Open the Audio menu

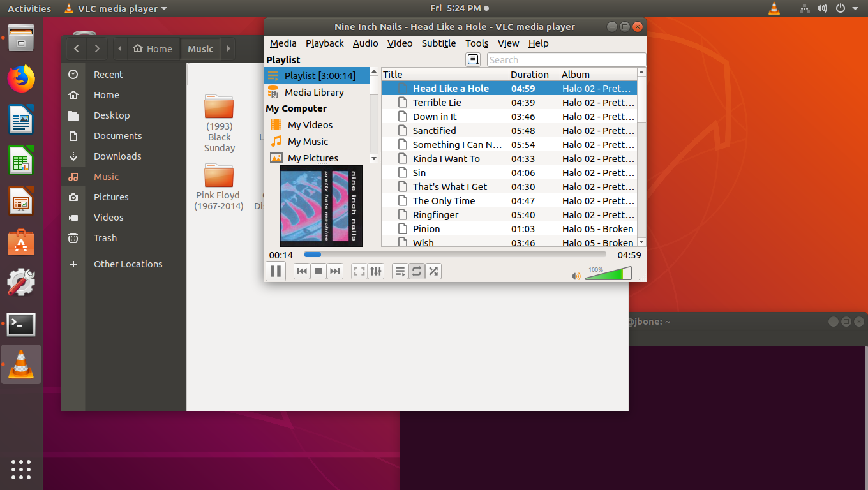(365, 43)
